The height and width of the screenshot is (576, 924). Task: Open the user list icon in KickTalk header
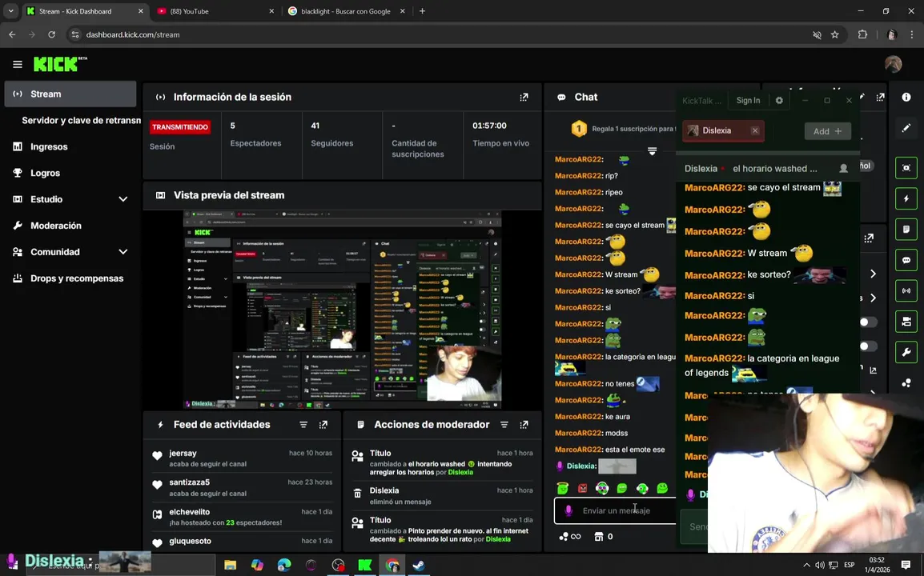click(843, 169)
